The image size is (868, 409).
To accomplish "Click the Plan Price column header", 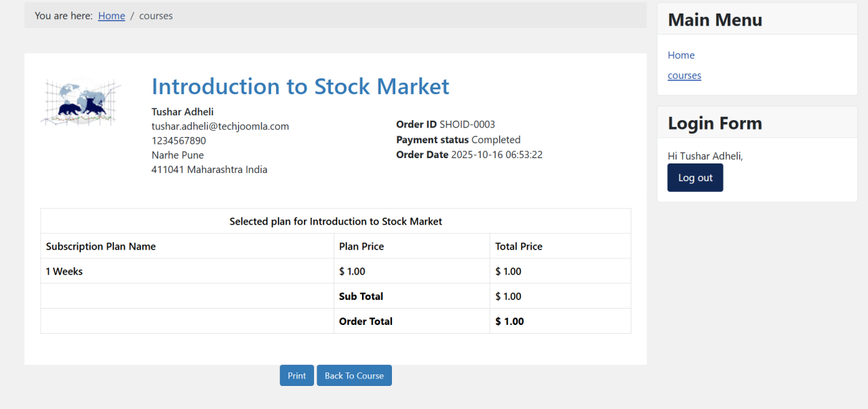I will pos(361,246).
